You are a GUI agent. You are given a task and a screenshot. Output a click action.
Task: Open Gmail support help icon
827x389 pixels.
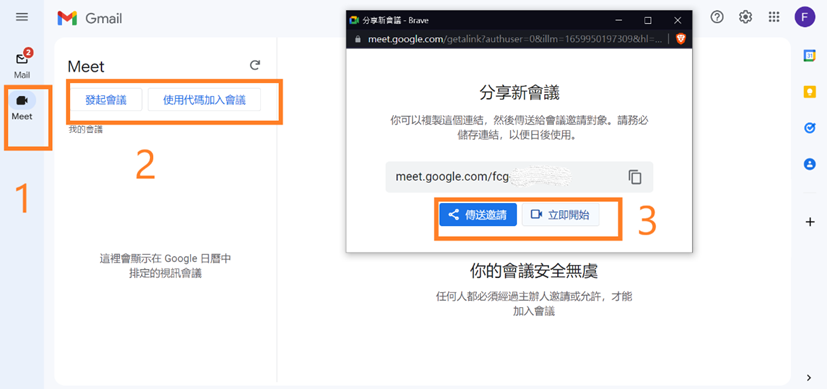(x=717, y=17)
